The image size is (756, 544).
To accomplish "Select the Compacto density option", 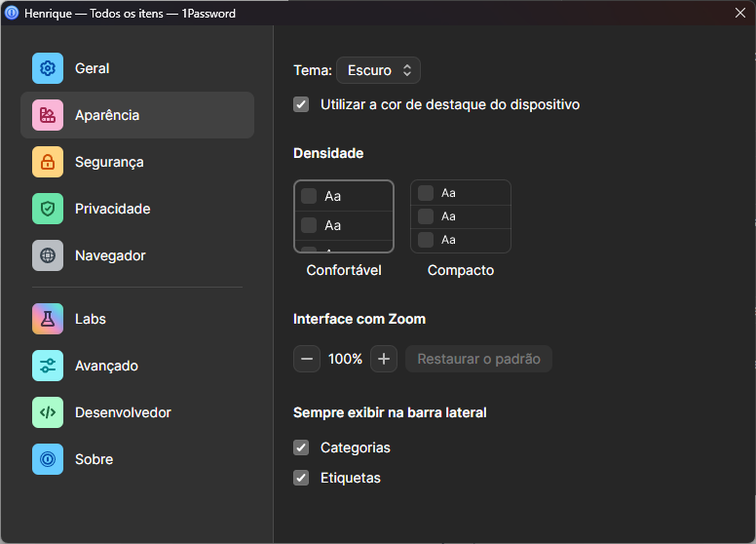I will point(461,216).
